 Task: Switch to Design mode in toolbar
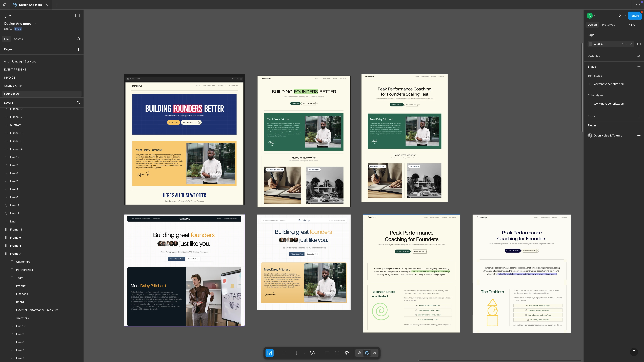[x=367, y=353]
